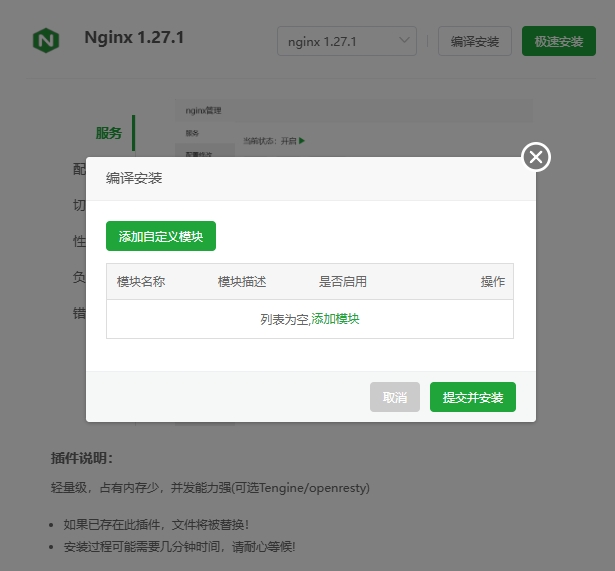
Task: Click the 是否启用 column header
Action: coord(342,282)
